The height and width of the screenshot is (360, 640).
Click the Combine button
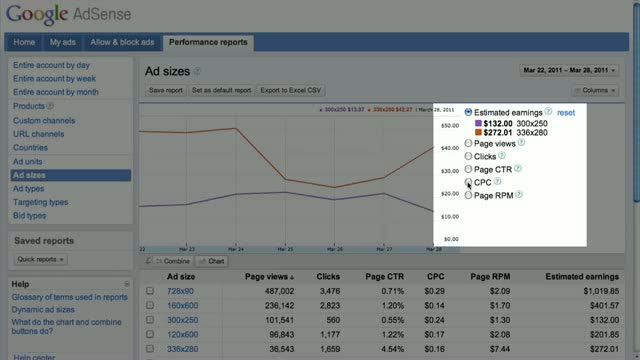[173, 261]
